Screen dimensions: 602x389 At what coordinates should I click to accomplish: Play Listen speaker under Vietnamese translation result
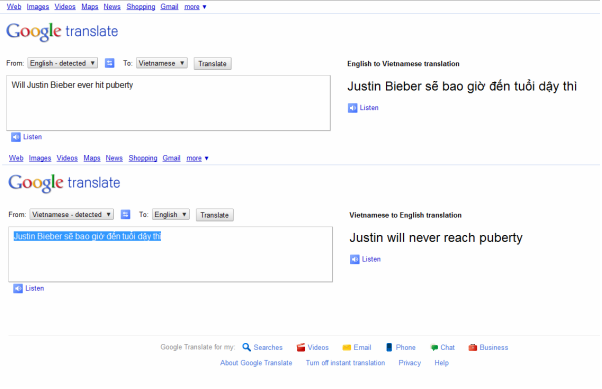tap(363, 108)
